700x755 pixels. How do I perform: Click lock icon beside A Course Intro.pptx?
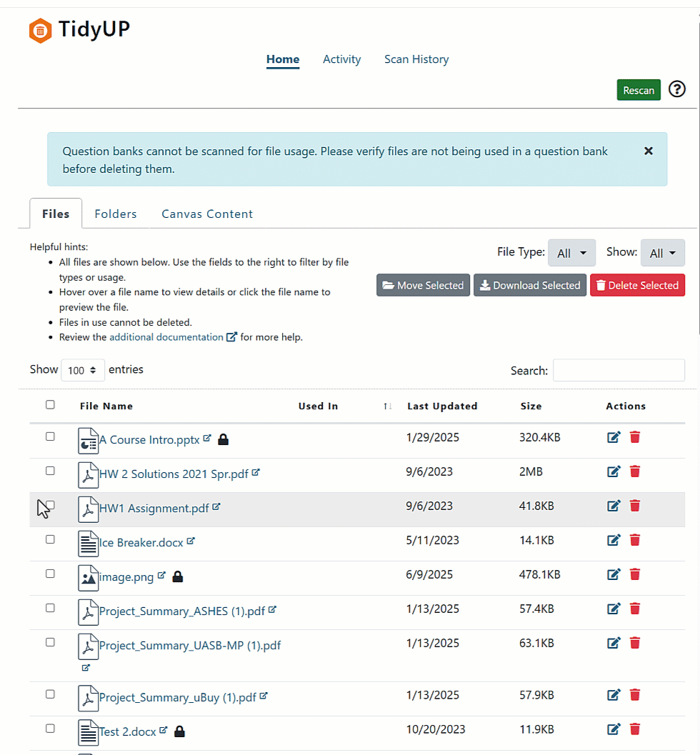(x=223, y=439)
